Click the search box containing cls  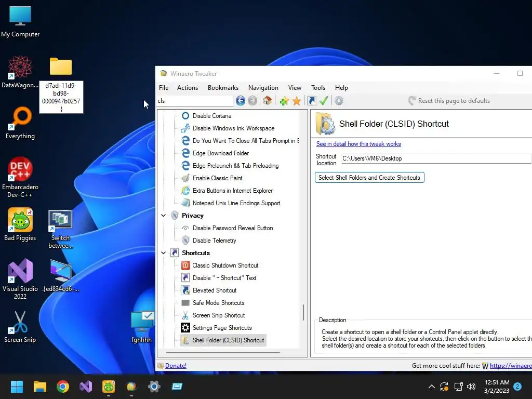pos(195,101)
